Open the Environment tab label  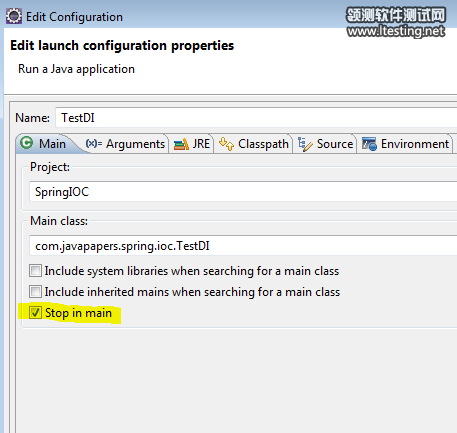415,144
